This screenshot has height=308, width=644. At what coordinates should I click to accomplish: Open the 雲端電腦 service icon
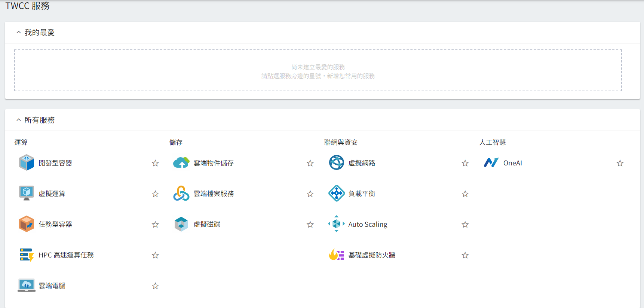coord(27,286)
